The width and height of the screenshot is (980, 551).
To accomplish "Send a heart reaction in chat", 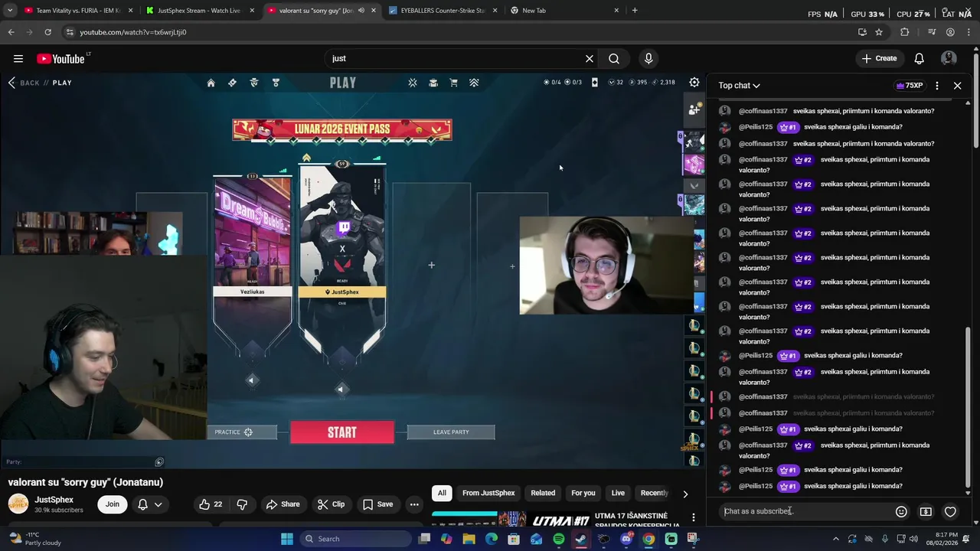I will pyautogui.click(x=950, y=511).
